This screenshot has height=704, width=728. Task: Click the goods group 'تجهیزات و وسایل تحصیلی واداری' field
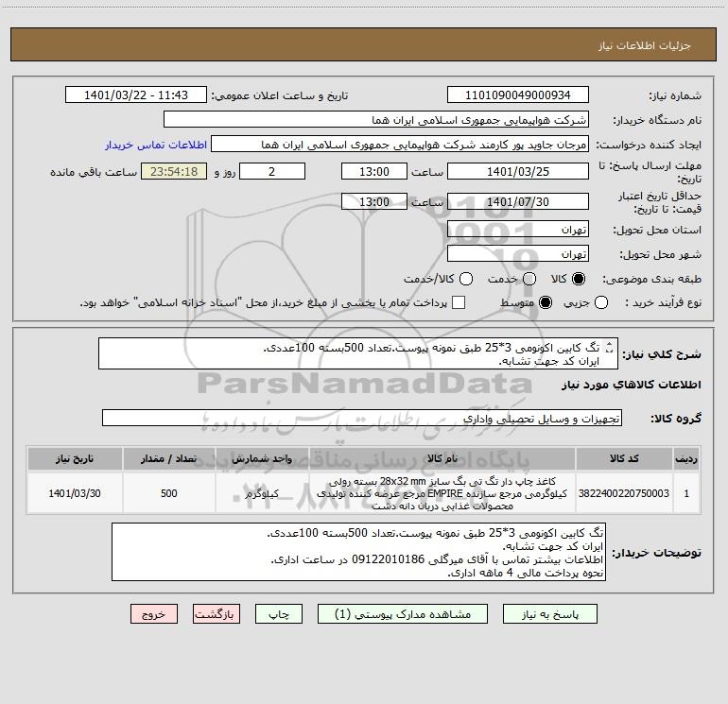(362, 418)
